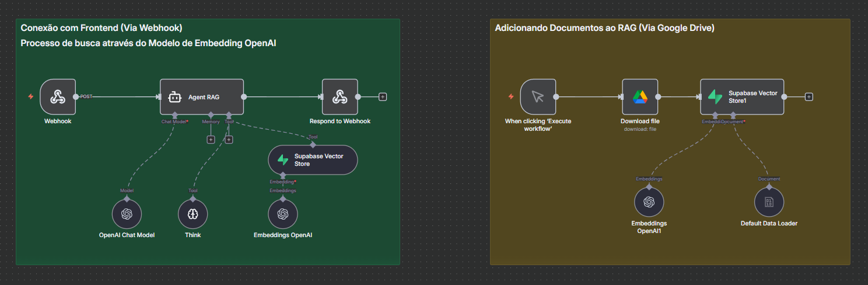Click lightning trigger icon beside Webhook
868x285 pixels.
tap(31, 96)
